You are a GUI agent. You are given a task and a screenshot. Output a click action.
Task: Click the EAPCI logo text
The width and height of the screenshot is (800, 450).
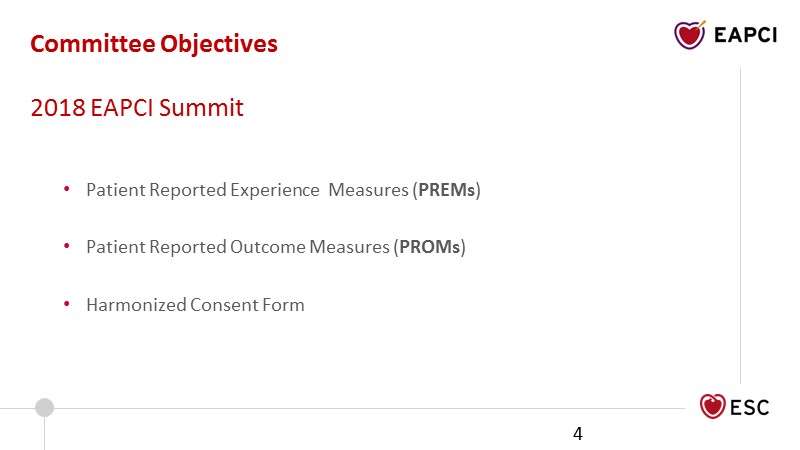(746, 36)
